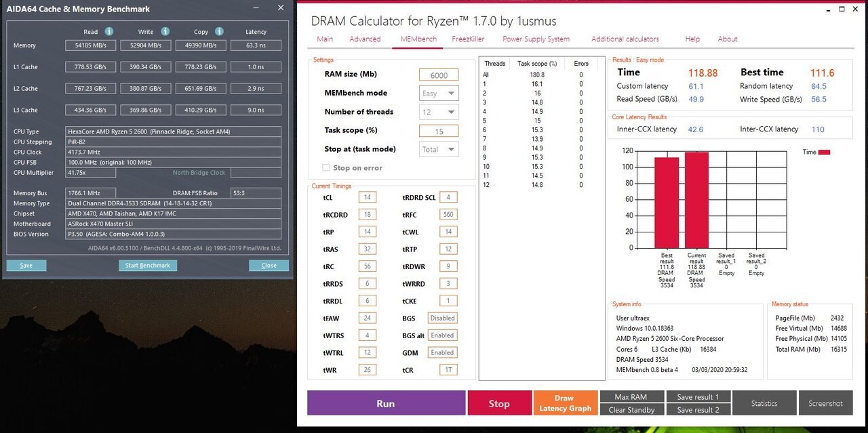Click the info icon next to Copy
This screenshot has height=433, width=868.
(x=219, y=31)
